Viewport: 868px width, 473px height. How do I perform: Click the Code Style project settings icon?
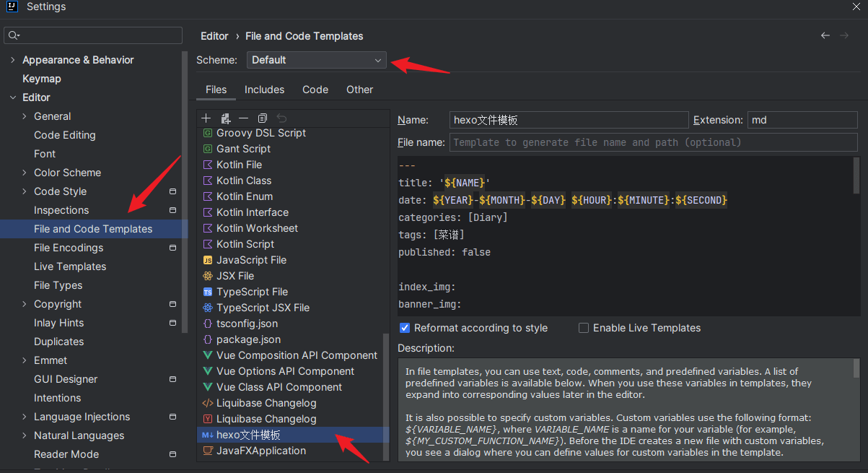pyautogui.click(x=172, y=191)
